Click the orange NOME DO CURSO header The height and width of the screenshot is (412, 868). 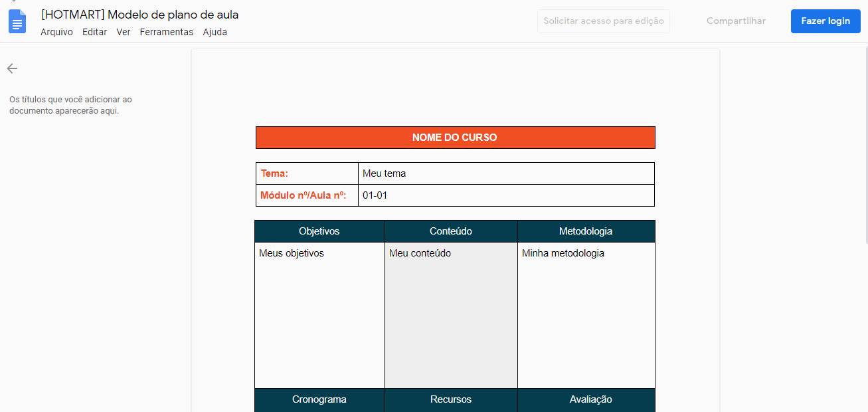455,138
